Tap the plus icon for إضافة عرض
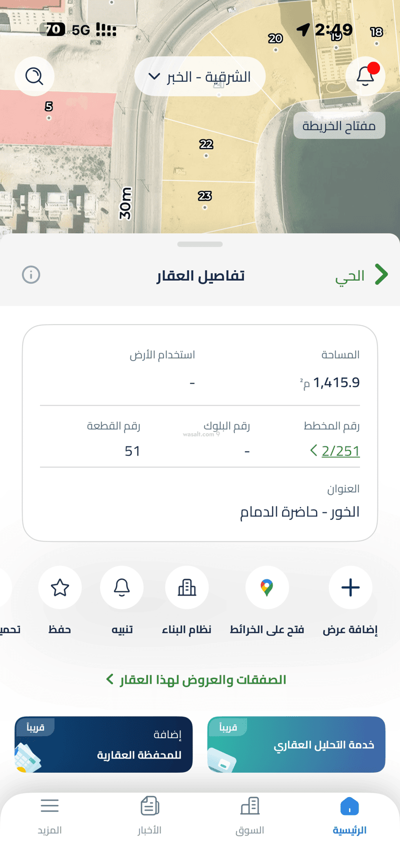The width and height of the screenshot is (400, 868). tap(350, 587)
